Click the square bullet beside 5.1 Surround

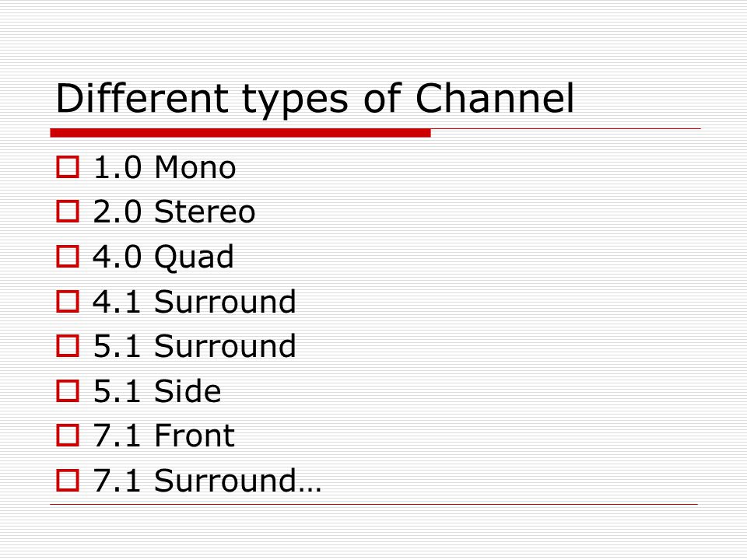click(x=68, y=345)
